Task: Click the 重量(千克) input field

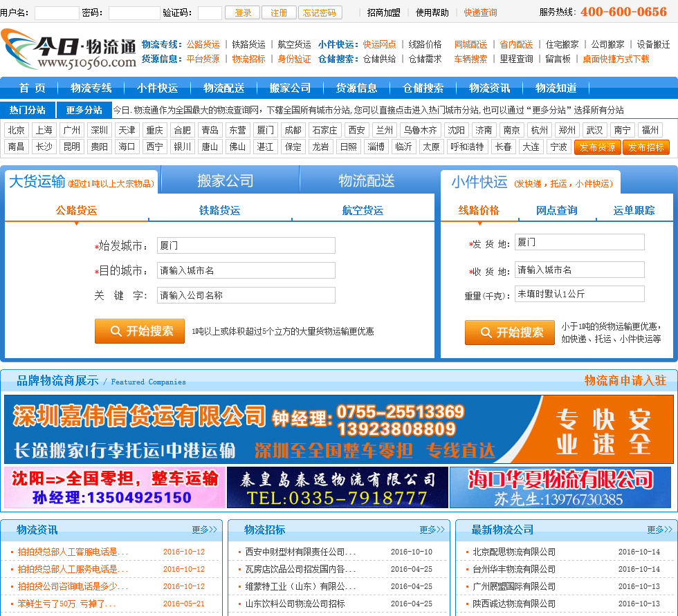Action: coord(580,294)
